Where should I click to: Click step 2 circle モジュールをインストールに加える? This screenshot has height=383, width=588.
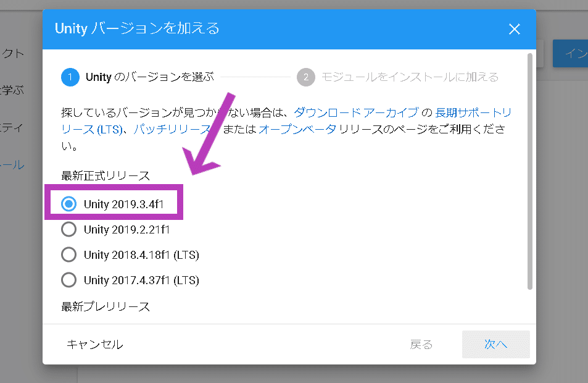[306, 77]
